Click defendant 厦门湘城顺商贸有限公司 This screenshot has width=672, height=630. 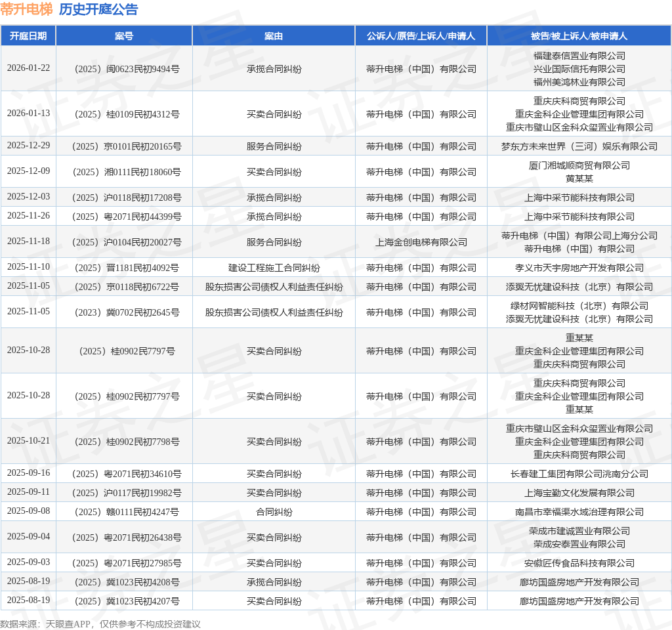point(579,165)
